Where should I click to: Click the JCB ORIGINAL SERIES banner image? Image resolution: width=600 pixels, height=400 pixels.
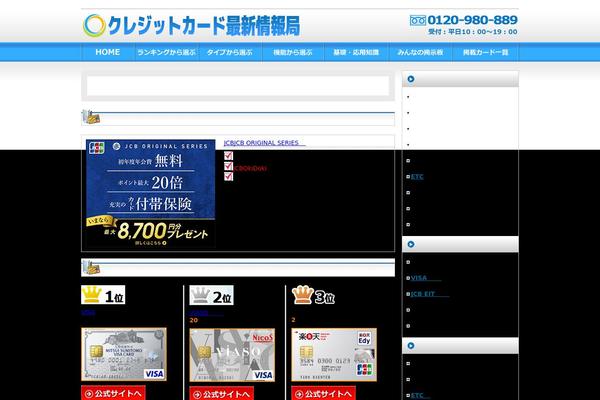click(150, 194)
